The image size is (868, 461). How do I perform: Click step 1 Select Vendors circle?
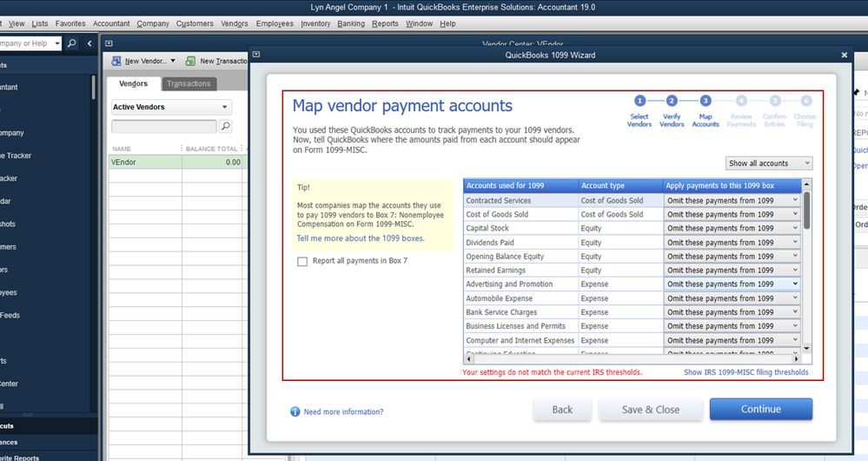click(639, 101)
